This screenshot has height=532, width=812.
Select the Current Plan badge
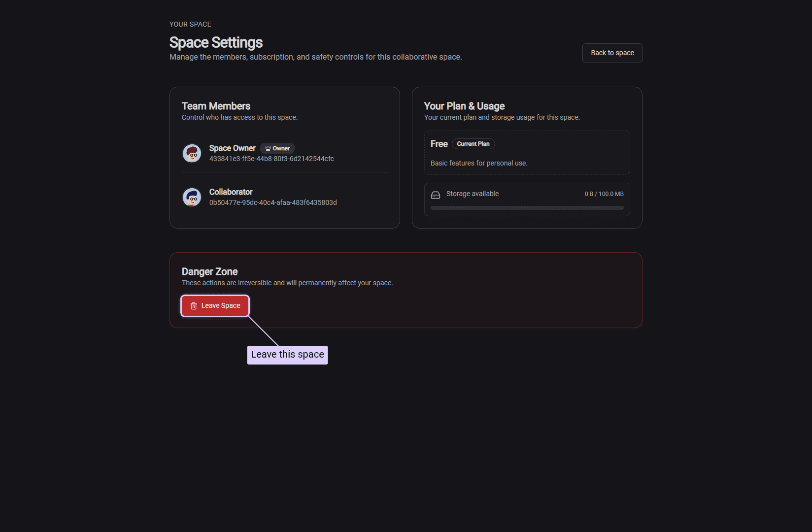click(x=473, y=144)
